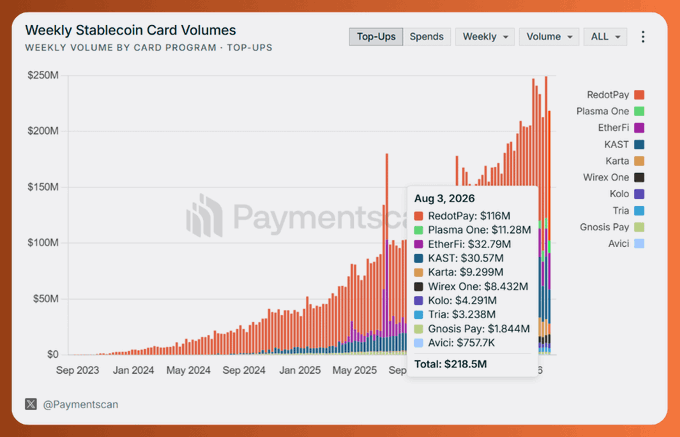This screenshot has width=680, height=437.
Task: Click the Total: $218.5M tooltip line
Action: tap(451, 364)
